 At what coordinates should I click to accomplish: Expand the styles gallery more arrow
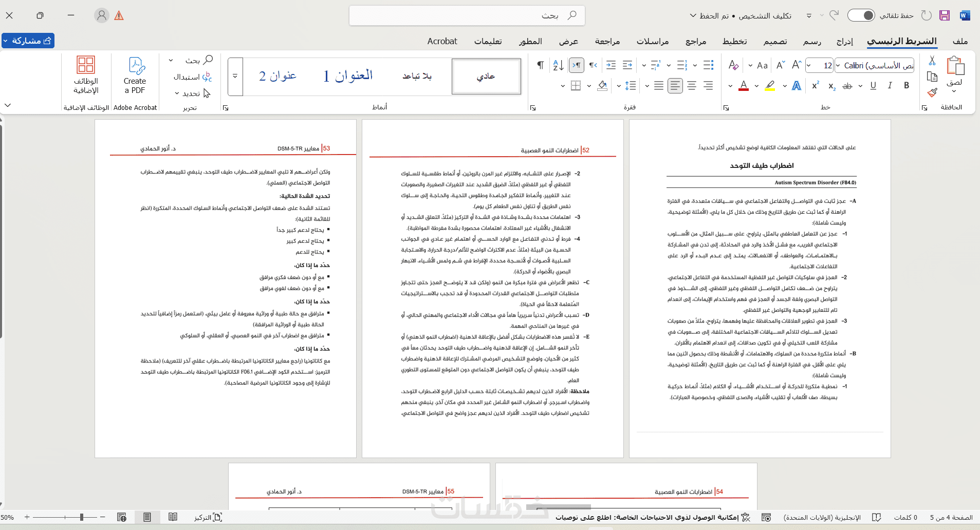[x=235, y=76]
